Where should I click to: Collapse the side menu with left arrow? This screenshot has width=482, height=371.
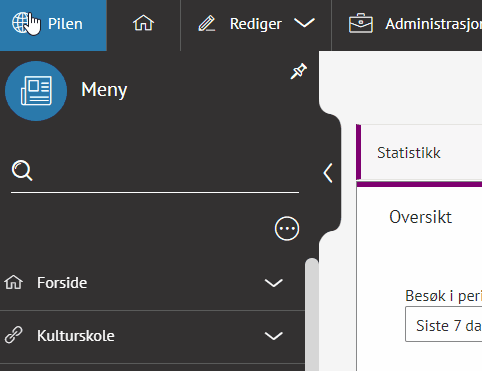coord(328,173)
